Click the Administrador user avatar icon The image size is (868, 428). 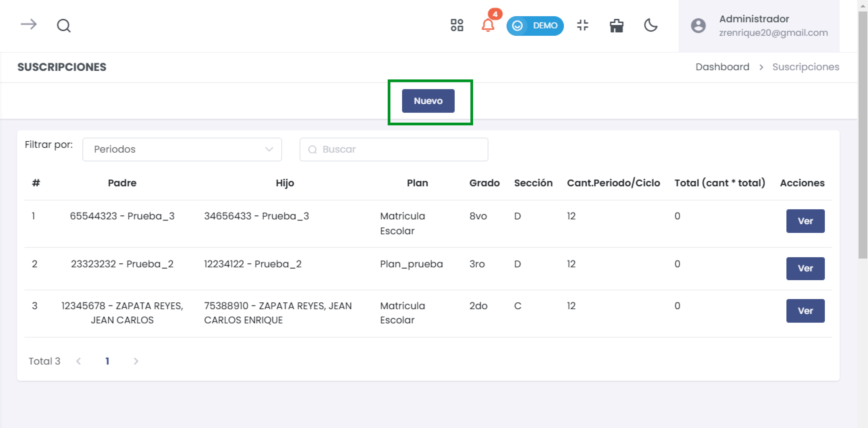698,26
